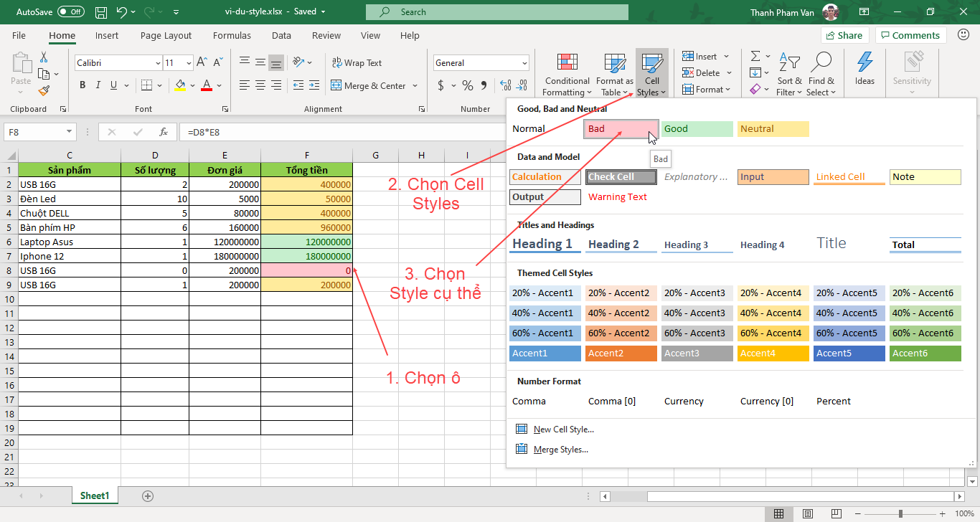980x522 pixels.
Task: Switch to the Insert tab
Action: [107, 35]
